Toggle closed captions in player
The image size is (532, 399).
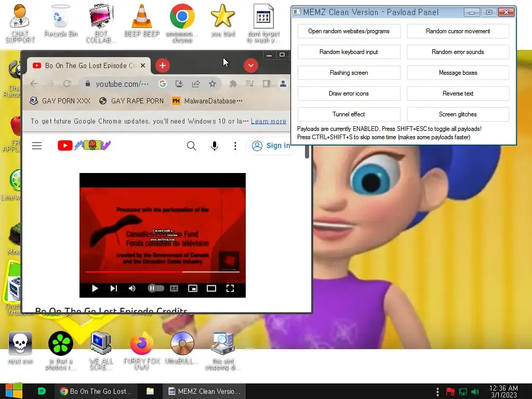(x=174, y=288)
